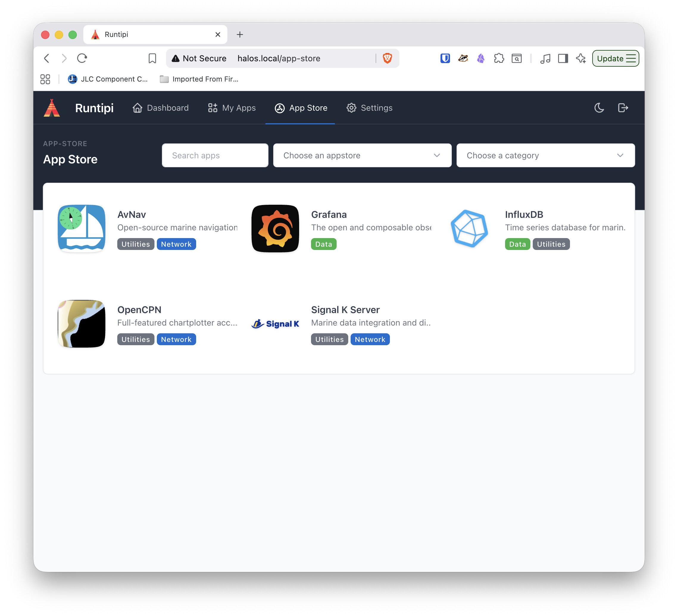Toggle dark mode with the moon icon
This screenshot has width=678, height=616.
click(599, 108)
